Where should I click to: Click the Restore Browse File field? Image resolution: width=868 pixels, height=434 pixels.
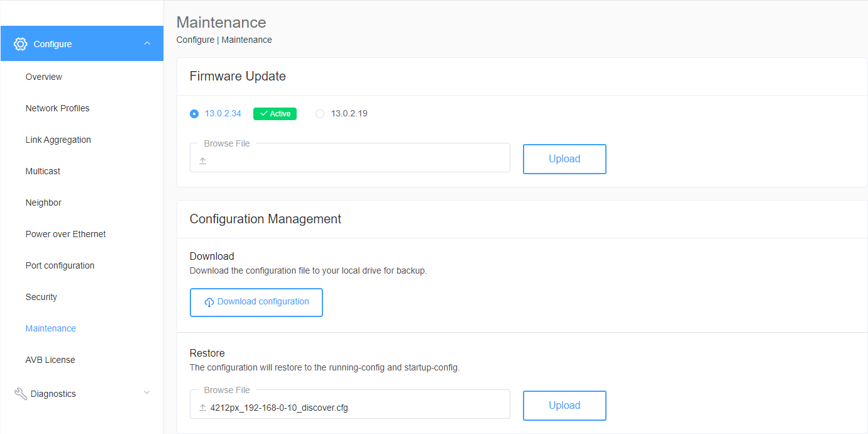(350, 404)
